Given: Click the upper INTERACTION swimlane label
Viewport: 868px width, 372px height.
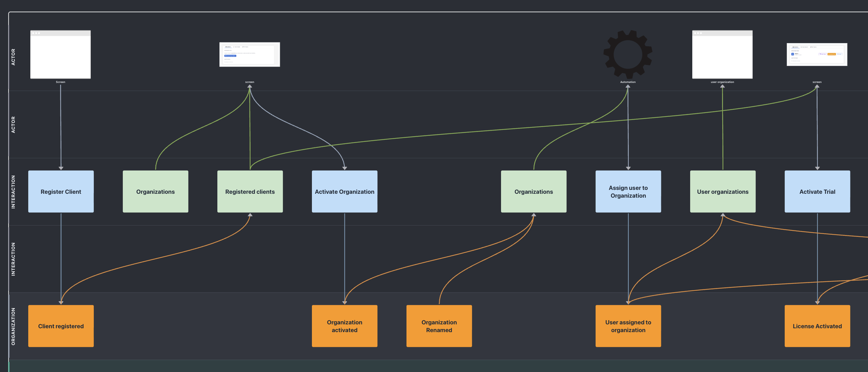Looking at the screenshot, I should 13,192.
